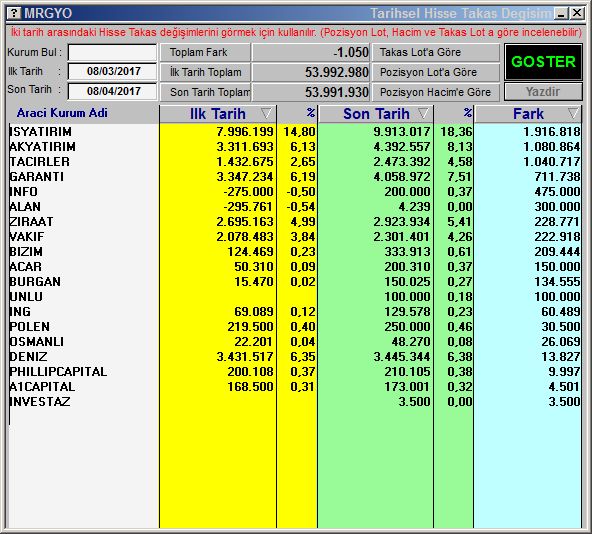
Task: Click the Yazdir print button
Action: 543,92
